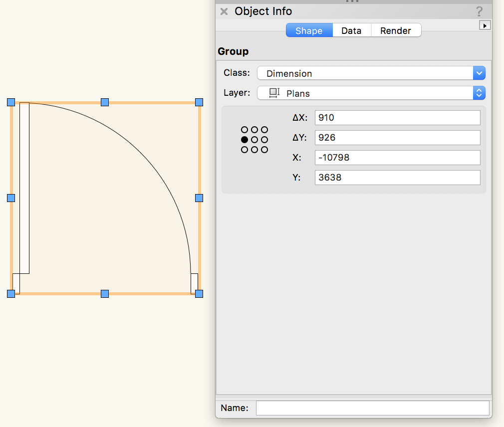The width and height of the screenshot is (504, 427).
Task: Click the Y field containing 3638
Action: coord(397,178)
